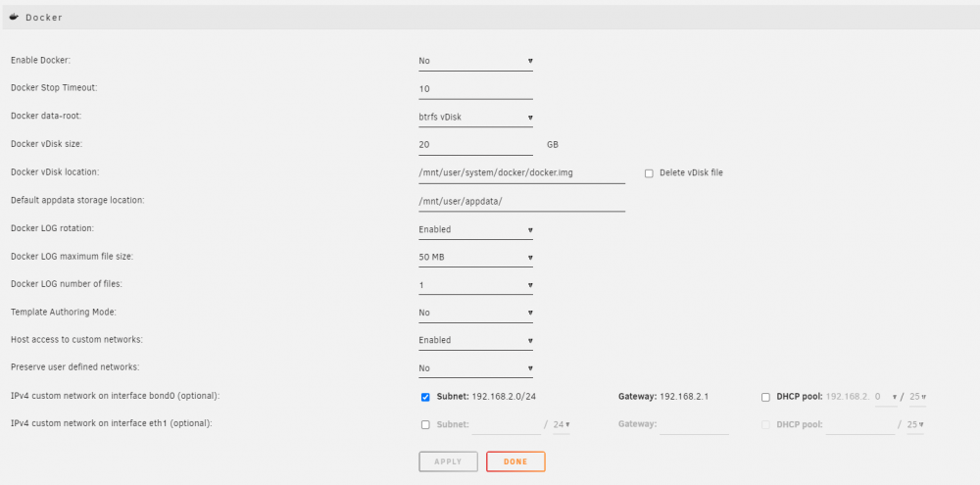980x485 pixels.
Task: Click the Docker section title text
Action: tap(44, 18)
